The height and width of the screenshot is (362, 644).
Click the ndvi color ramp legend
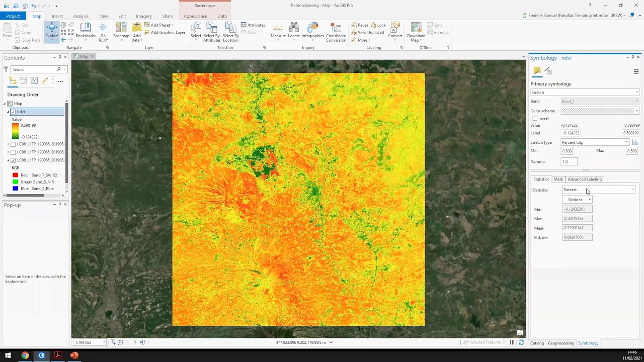16,131
